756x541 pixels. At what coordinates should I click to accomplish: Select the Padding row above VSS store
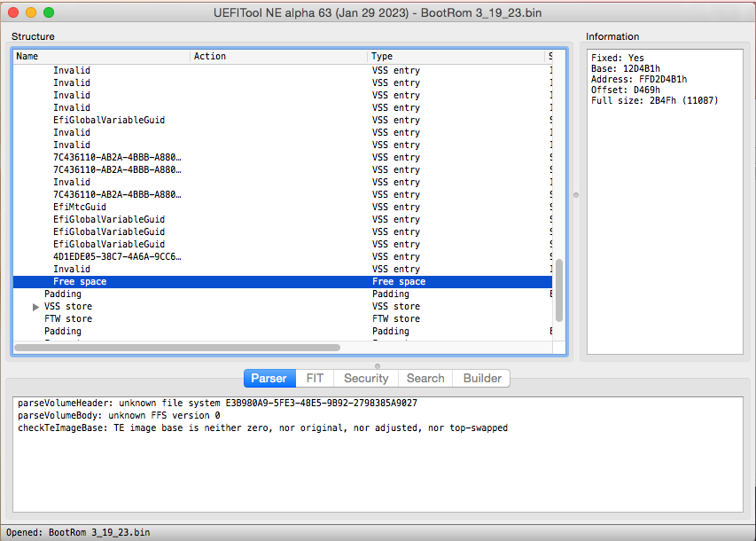pos(283,294)
